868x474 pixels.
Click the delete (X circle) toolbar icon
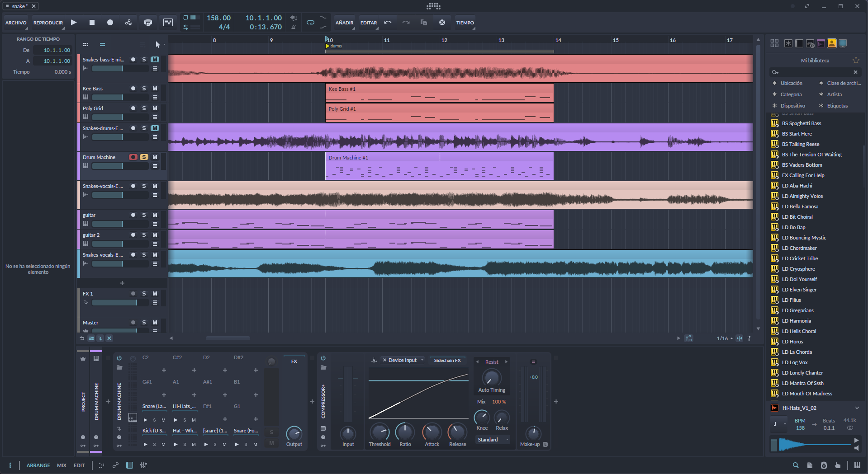tap(442, 23)
